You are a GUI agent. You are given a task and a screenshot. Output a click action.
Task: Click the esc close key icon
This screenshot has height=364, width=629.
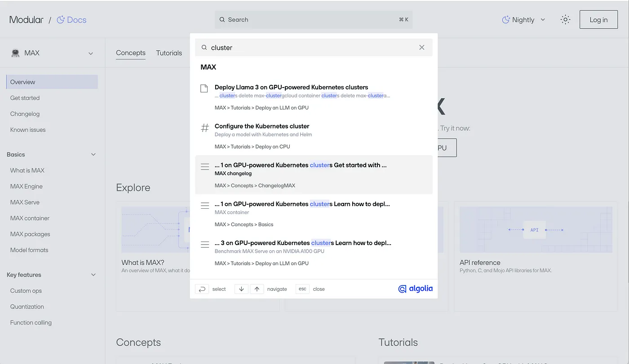pos(302,289)
